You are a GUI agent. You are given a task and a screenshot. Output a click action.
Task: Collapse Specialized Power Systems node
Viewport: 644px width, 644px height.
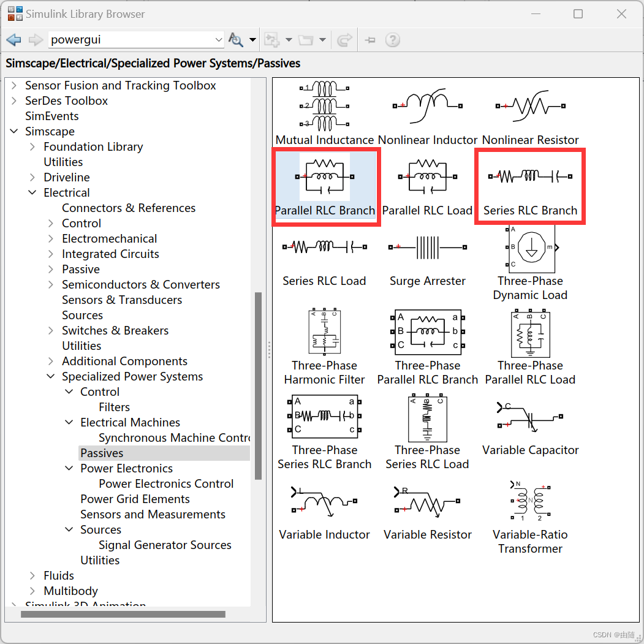pos(50,377)
